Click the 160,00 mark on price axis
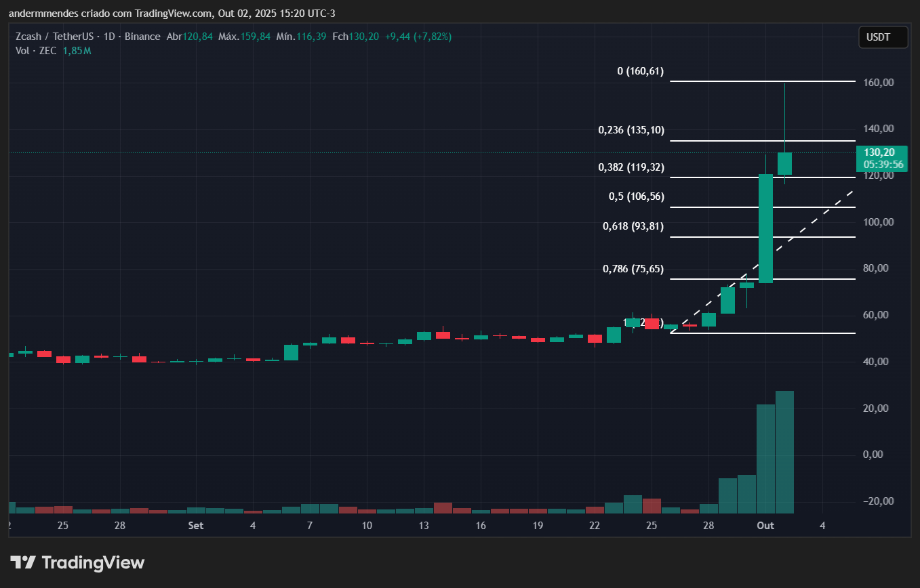 880,83
